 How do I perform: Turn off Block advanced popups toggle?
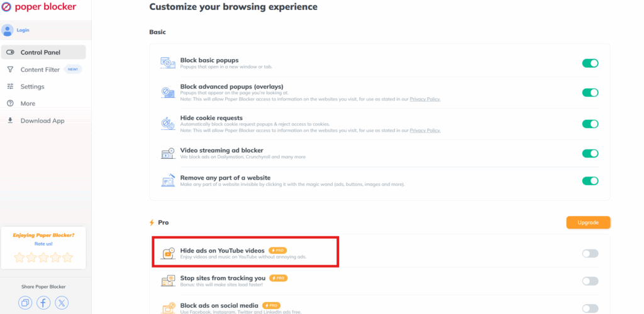coord(590,93)
